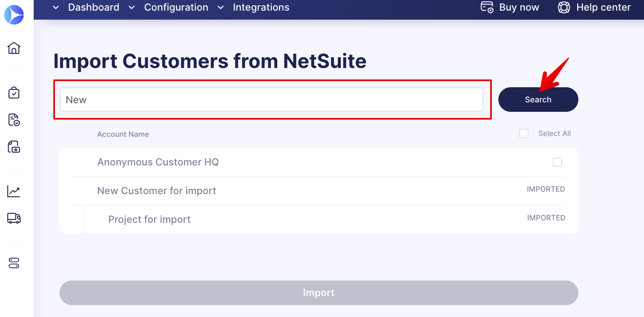Expand the chevron left of Dashboard

(x=56, y=7)
